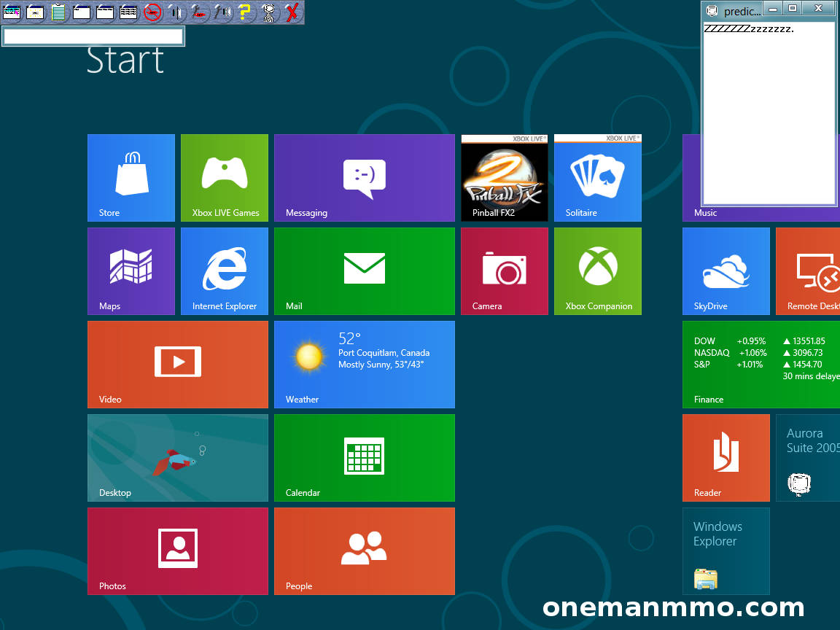Open the Maps tile
This screenshot has width=840, height=630.
pyautogui.click(x=131, y=271)
